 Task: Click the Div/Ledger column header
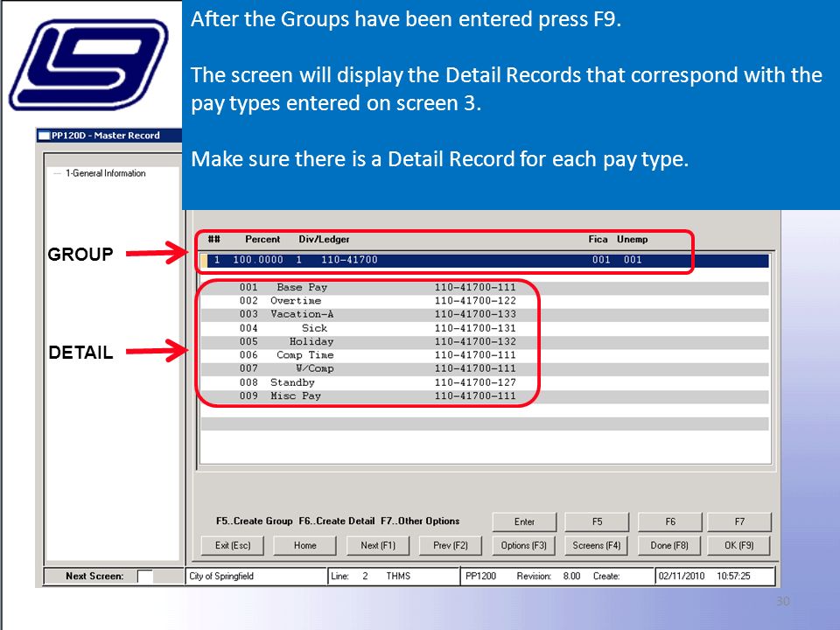point(324,240)
